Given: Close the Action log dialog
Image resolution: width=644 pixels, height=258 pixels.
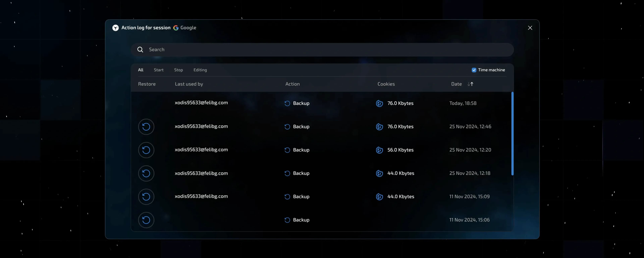Looking at the screenshot, I should coord(530,28).
